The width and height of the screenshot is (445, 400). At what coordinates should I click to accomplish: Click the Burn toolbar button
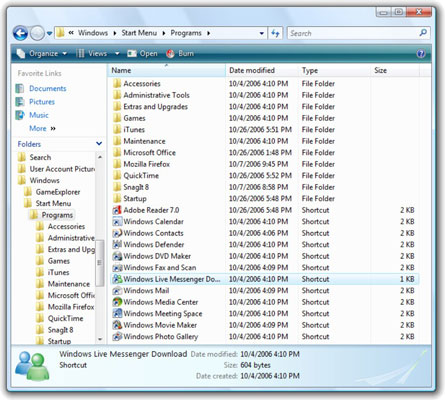[x=180, y=53]
